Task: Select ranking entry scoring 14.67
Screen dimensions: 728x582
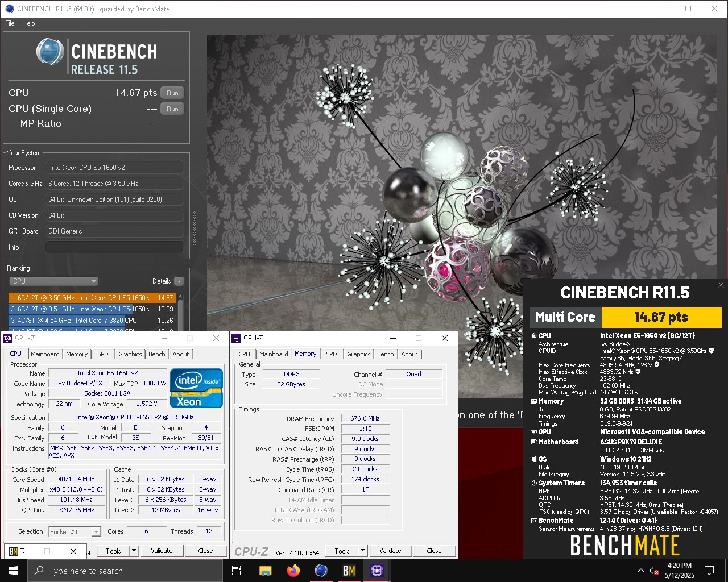Action: click(x=92, y=298)
